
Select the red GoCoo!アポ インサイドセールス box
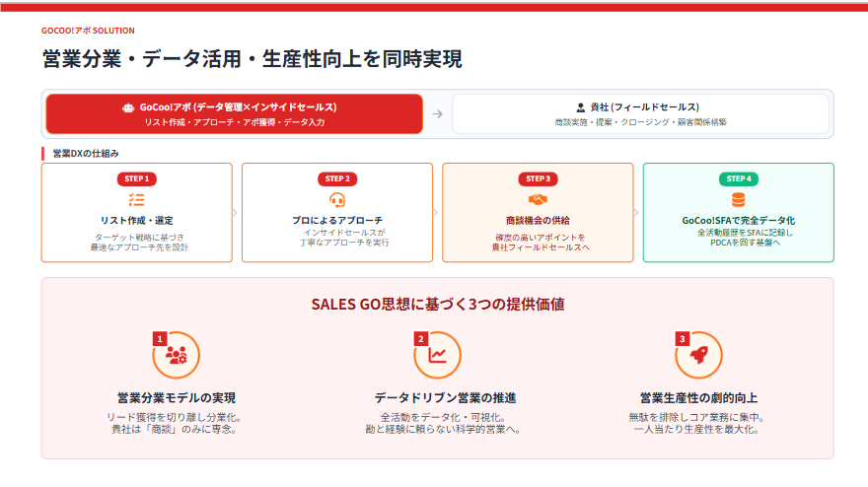pos(234,114)
